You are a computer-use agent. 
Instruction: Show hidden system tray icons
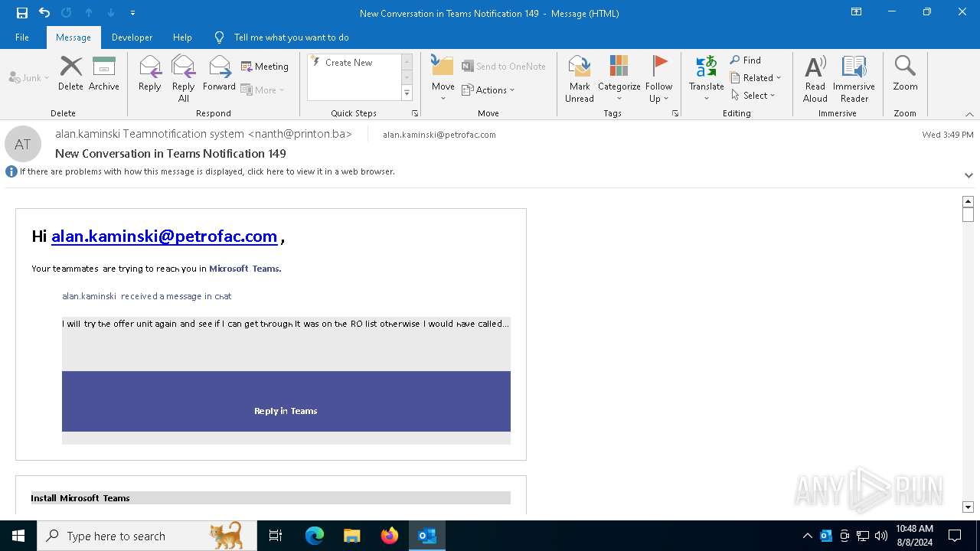pos(807,536)
